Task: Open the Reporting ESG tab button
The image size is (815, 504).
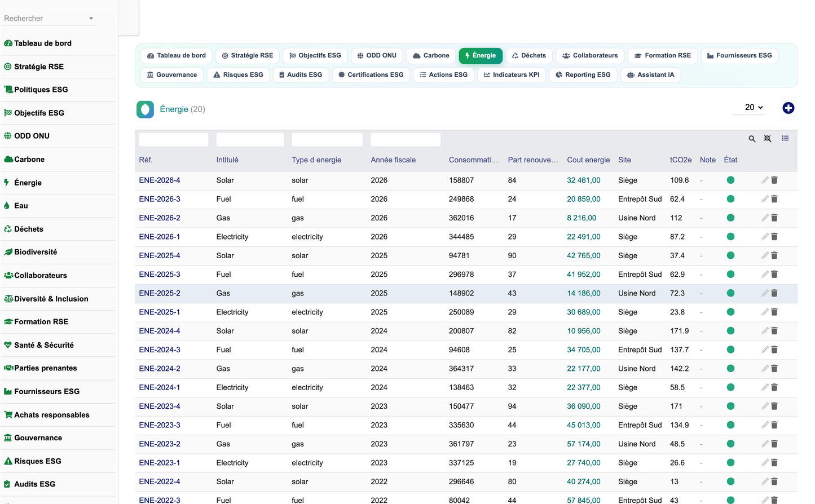Action: pyautogui.click(x=583, y=75)
